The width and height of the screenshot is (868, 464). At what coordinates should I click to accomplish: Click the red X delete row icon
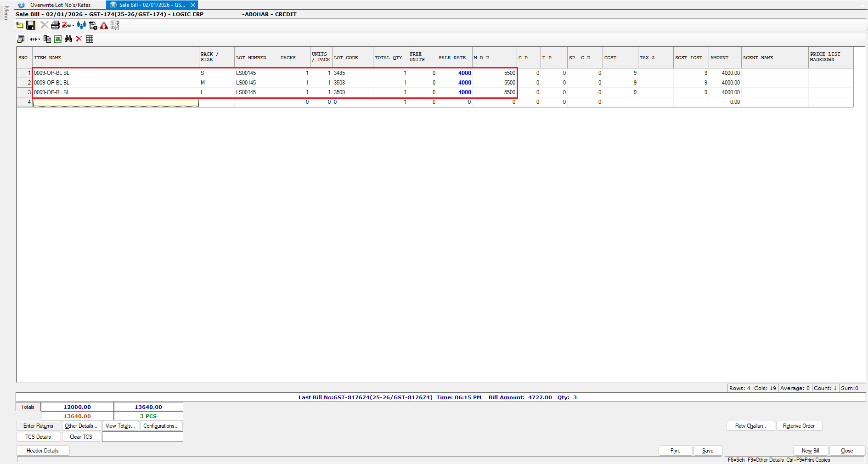coord(79,39)
